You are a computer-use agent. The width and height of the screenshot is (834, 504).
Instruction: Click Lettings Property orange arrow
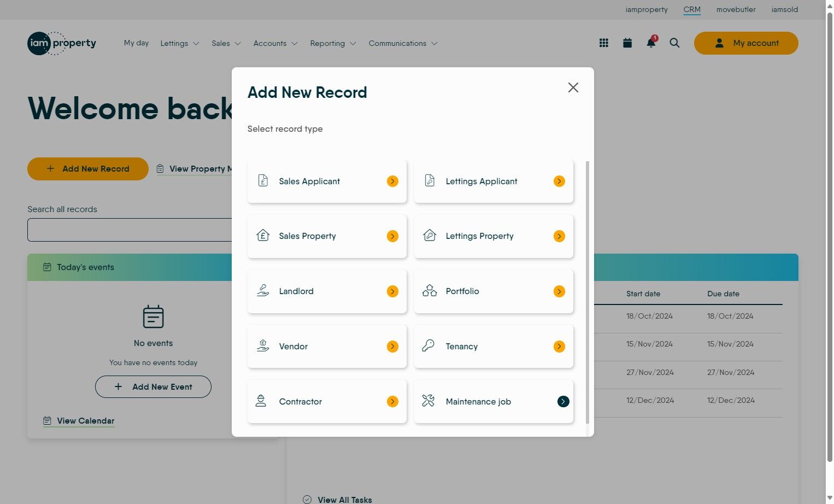coord(559,236)
